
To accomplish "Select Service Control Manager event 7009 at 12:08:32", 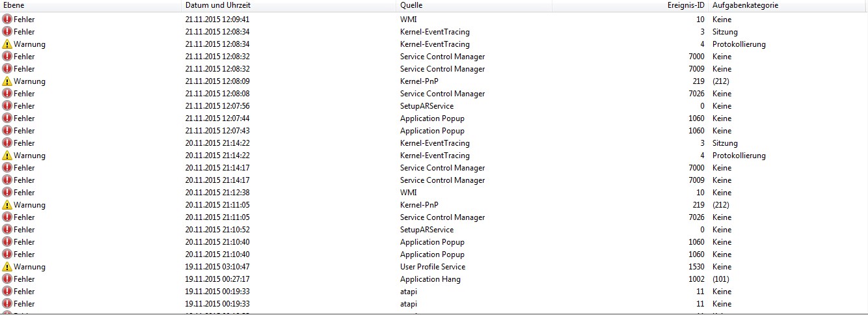I will coord(434,69).
